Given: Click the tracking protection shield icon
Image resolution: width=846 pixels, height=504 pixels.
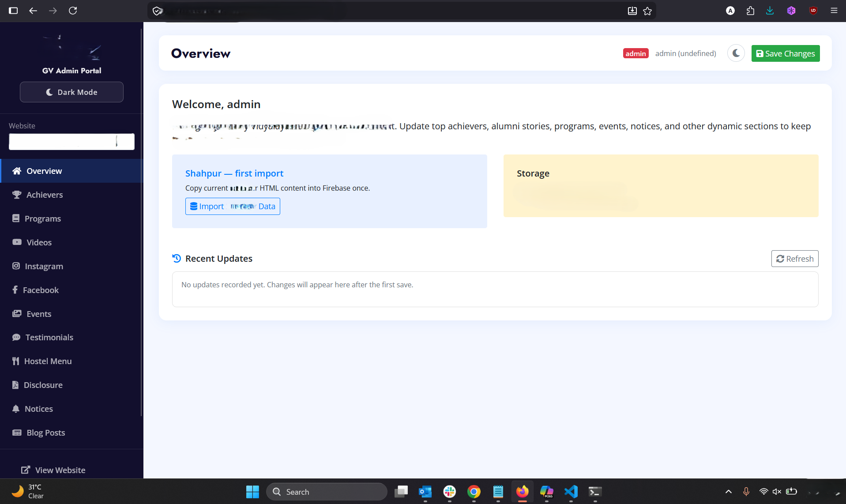Looking at the screenshot, I should [157, 11].
